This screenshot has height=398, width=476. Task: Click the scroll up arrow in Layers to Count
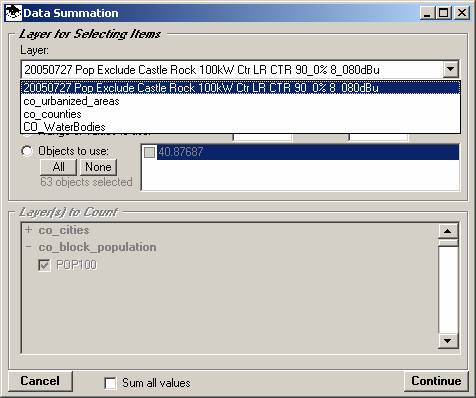click(x=447, y=231)
